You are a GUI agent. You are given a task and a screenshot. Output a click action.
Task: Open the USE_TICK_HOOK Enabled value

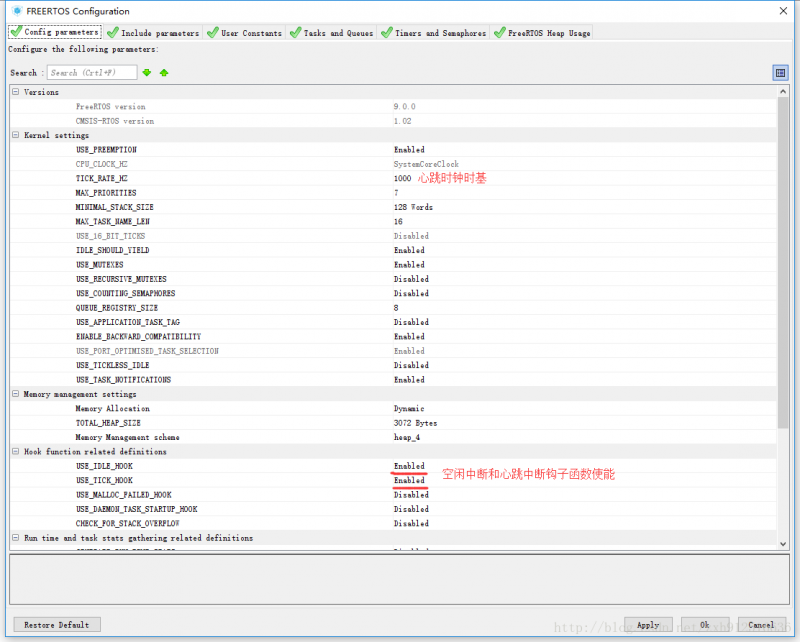coord(409,480)
